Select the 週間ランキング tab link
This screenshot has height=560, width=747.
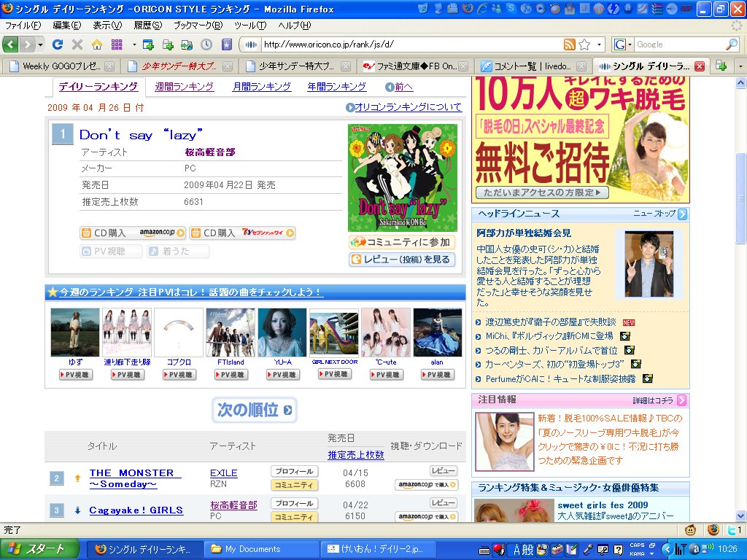(x=185, y=87)
